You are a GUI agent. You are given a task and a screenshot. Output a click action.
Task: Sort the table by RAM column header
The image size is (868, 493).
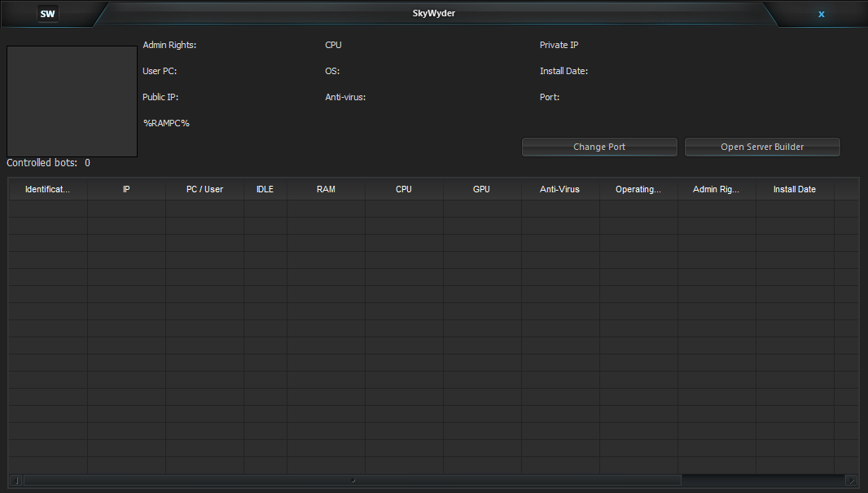326,189
